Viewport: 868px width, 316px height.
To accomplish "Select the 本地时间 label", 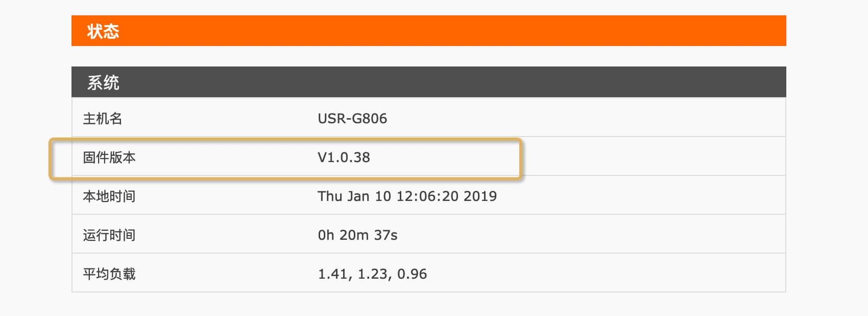I will click(109, 196).
